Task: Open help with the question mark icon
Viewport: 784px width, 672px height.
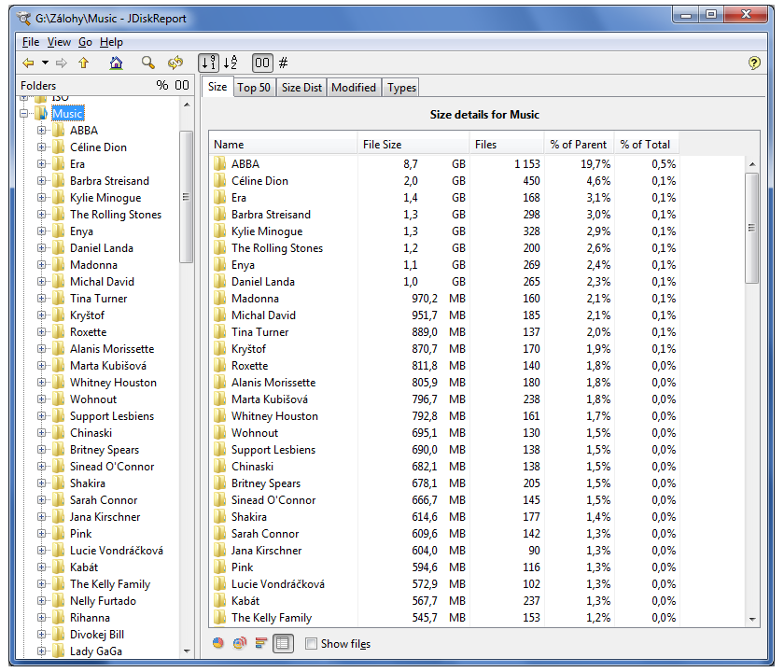Action: pyautogui.click(x=755, y=63)
